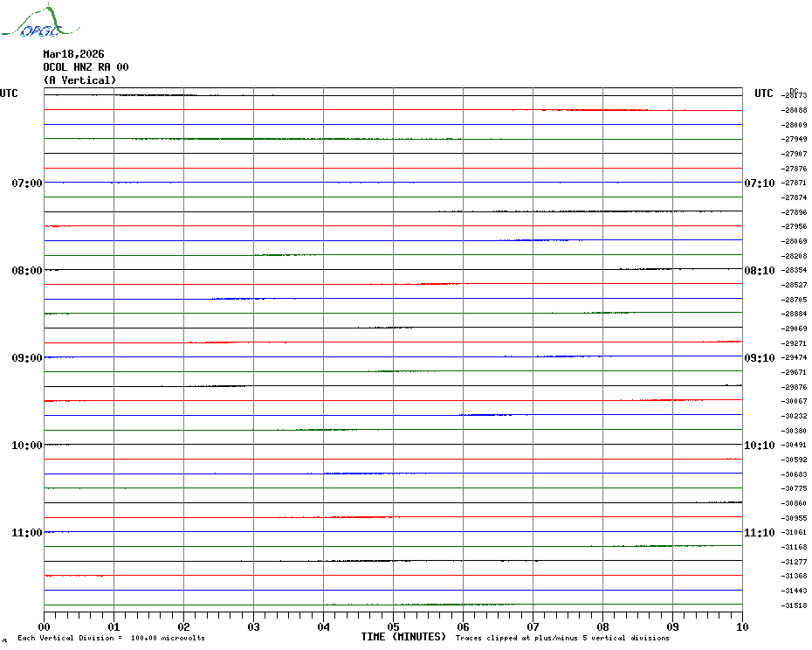Screen dimensions: 812x650
Task: Click the 05 minute tick label
Action: click(x=393, y=626)
